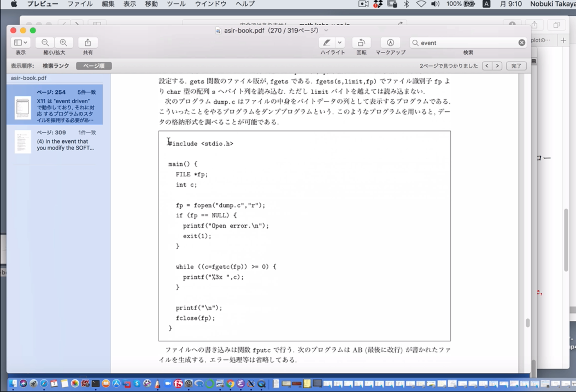Click the Bluetooth status icon
576x392 pixels.
407,4
